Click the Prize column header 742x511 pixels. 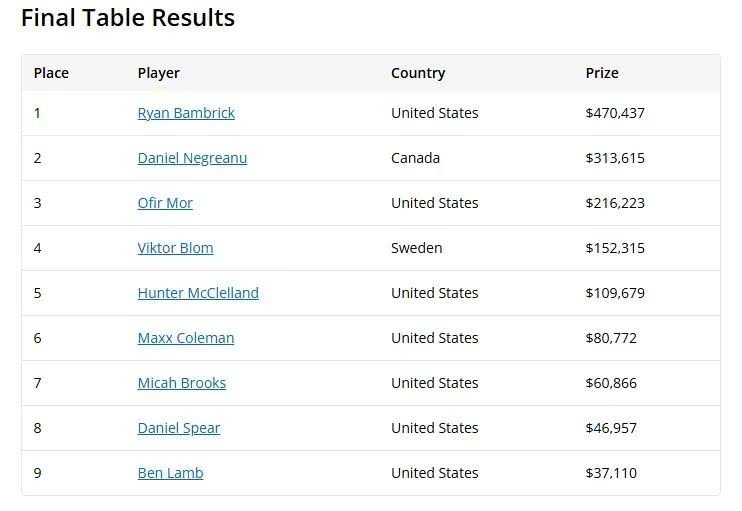602,73
